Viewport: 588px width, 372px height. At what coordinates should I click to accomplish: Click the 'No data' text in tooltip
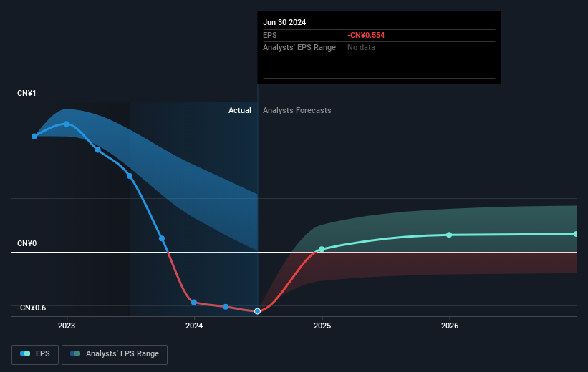(x=361, y=48)
